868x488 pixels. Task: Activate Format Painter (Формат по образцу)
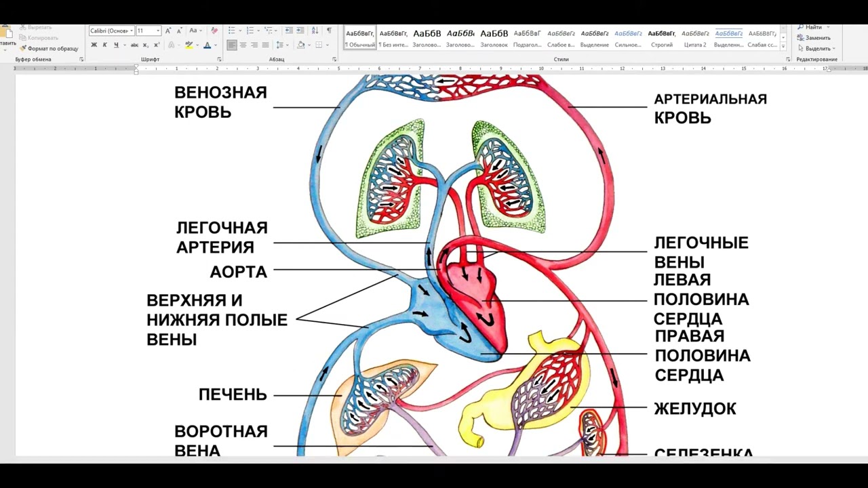(x=49, y=49)
